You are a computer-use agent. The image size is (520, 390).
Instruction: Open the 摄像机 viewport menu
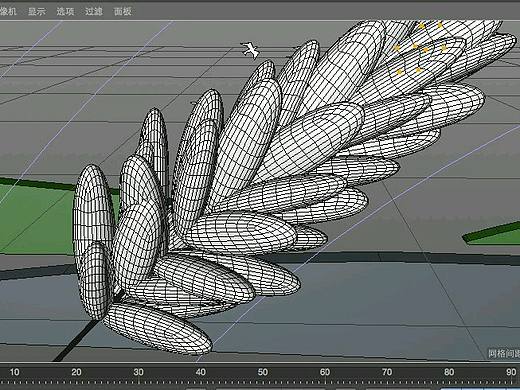click(x=7, y=11)
